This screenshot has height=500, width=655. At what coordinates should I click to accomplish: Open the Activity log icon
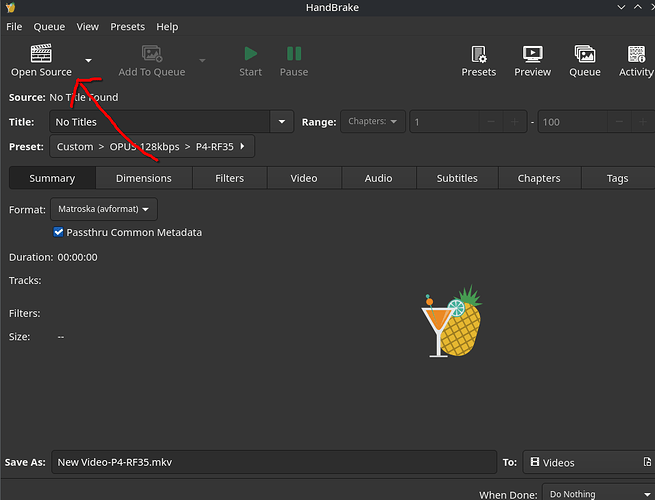636,54
